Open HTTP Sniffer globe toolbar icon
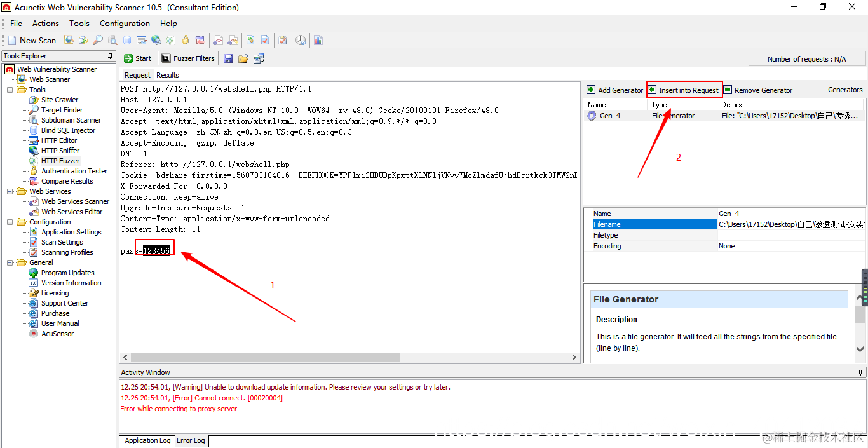The height and width of the screenshot is (448, 868). [x=156, y=40]
